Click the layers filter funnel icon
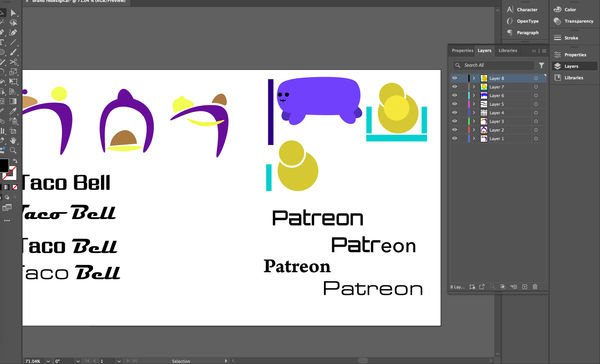The width and height of the screenshot is (600, 364). click(541, 65)
